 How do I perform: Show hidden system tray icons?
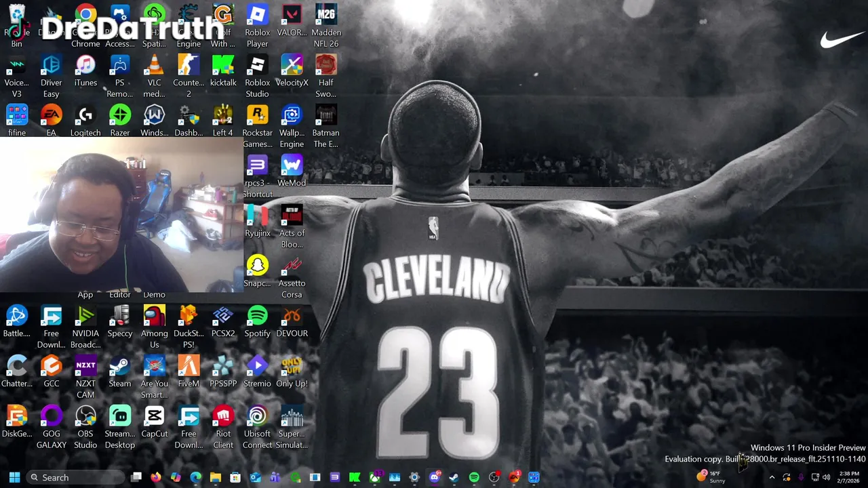pyautogui.click(x=772, y=477)
